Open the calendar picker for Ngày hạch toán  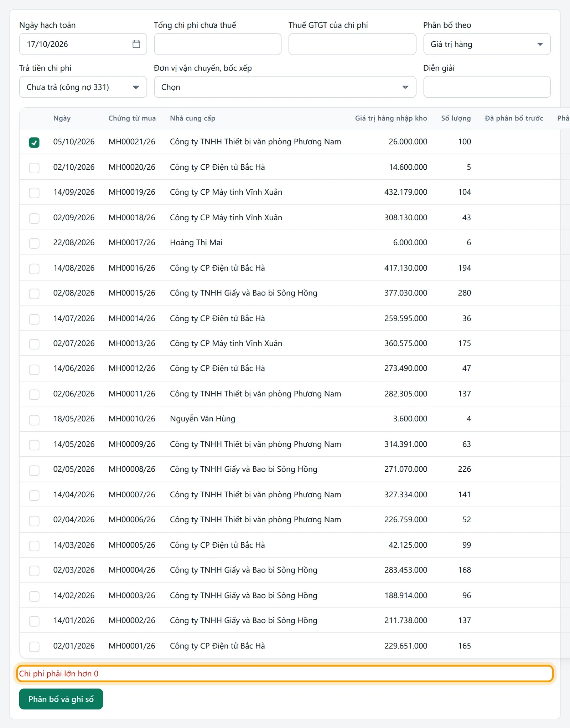point(136,44)
